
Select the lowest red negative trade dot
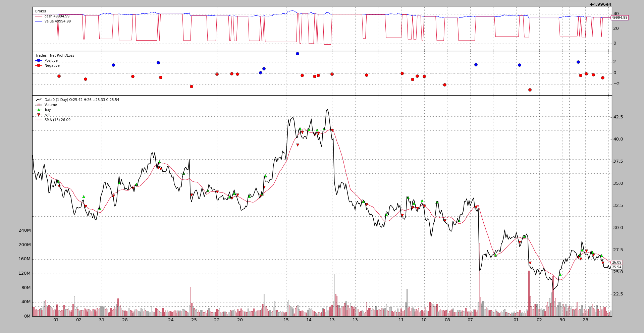coord(530,90)
